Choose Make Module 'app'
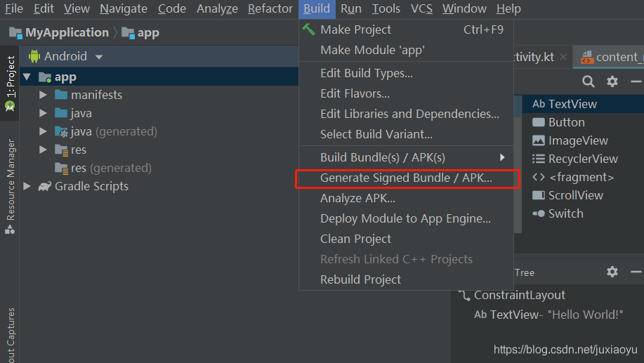Image resolution: width=644 pixels, height=363 pixels. click(406, 50)
